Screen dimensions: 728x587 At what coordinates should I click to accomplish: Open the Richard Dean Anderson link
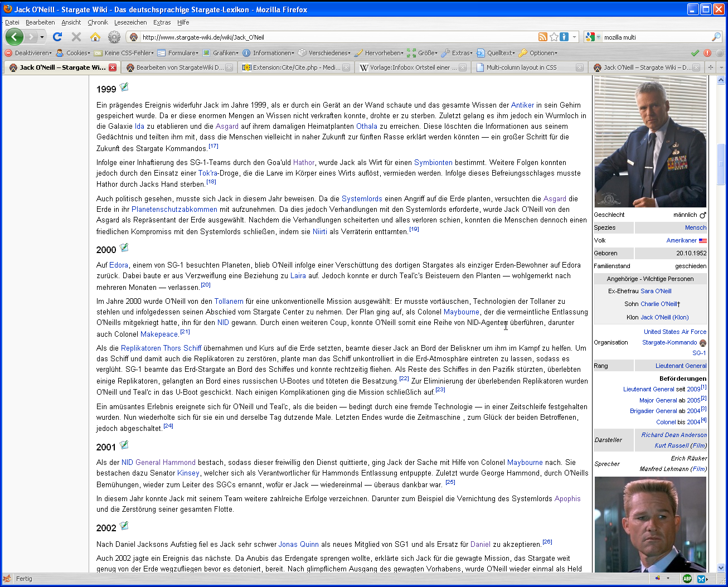tap(673, 435)
